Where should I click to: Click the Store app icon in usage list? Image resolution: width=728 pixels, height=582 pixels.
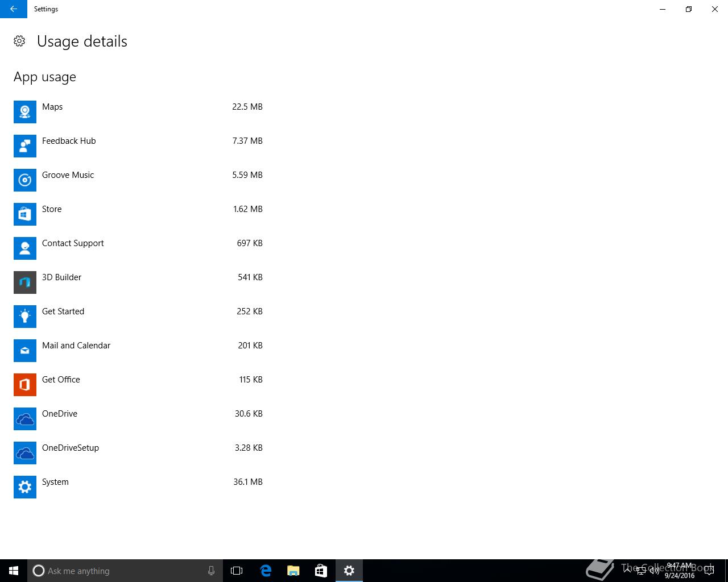pos(25,214)
